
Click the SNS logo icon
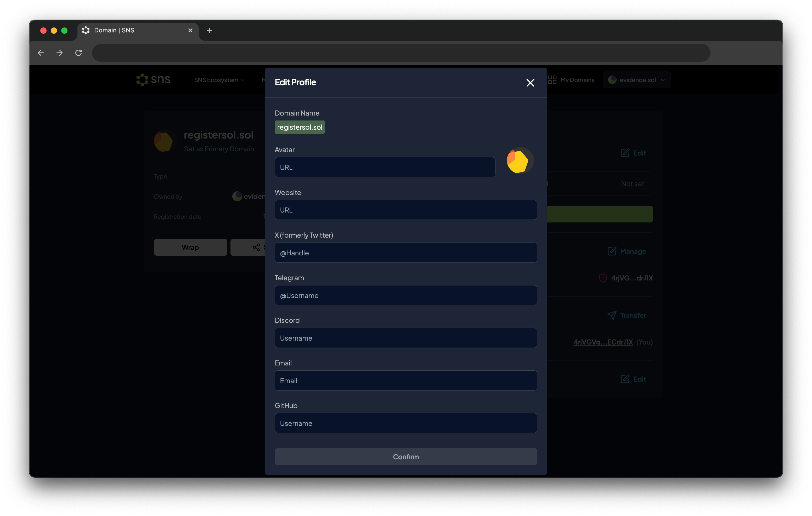coord(142,80)
